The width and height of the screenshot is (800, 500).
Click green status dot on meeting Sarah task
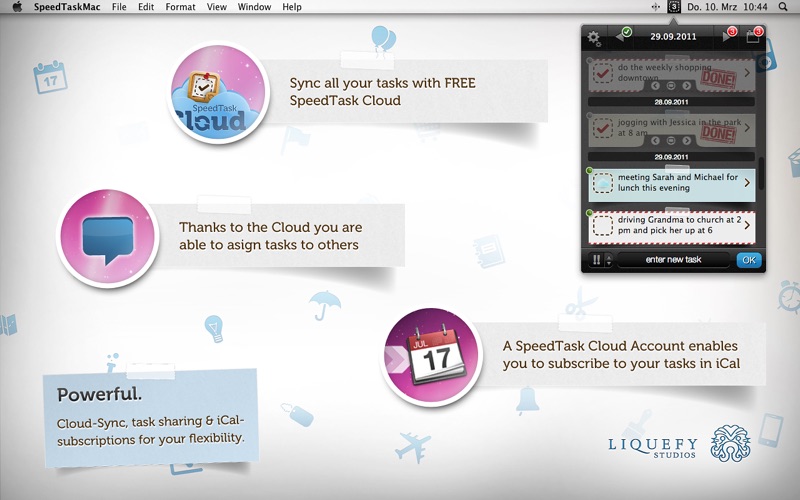[x=590, y=170]
